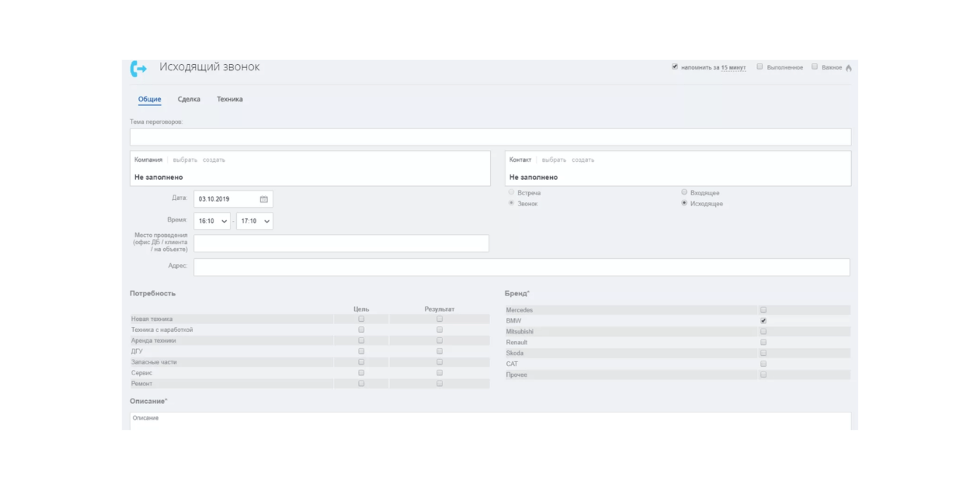The image size is (980, 490).
Task: Click the 'Исходящий звонок' heading
Action: [x=210, y=67]
